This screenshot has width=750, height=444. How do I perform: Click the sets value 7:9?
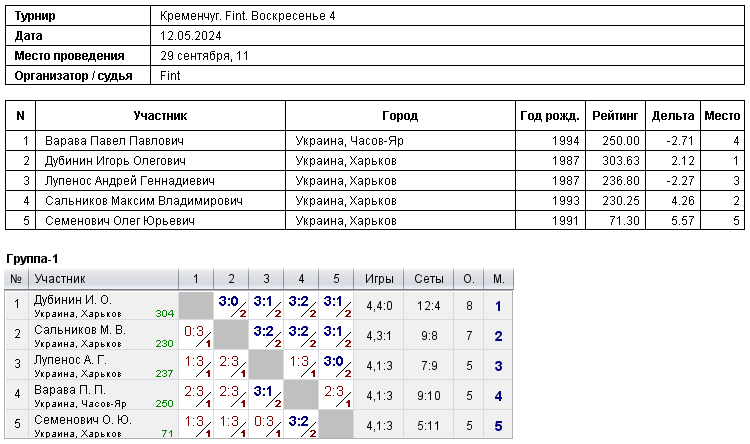click(429, 366)
